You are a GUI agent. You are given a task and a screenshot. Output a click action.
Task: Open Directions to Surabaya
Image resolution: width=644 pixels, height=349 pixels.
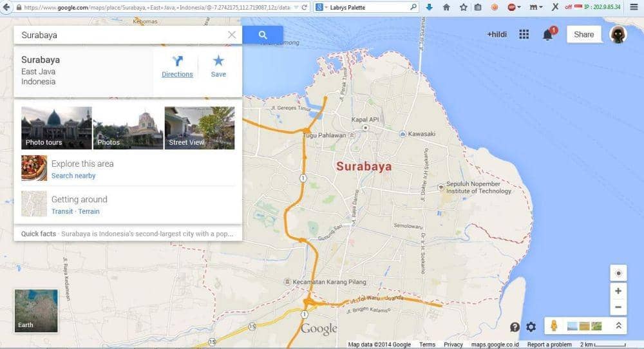177,67
